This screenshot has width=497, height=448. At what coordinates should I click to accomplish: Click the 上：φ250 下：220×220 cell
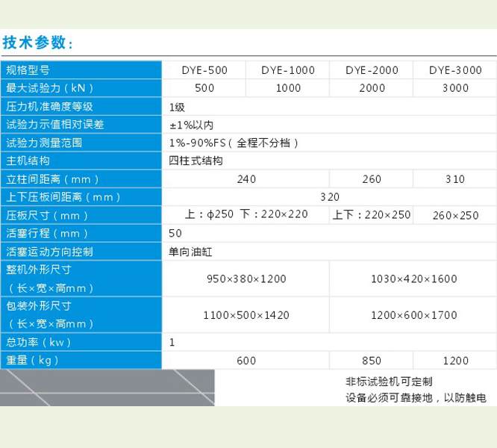(x=246, y=214)
